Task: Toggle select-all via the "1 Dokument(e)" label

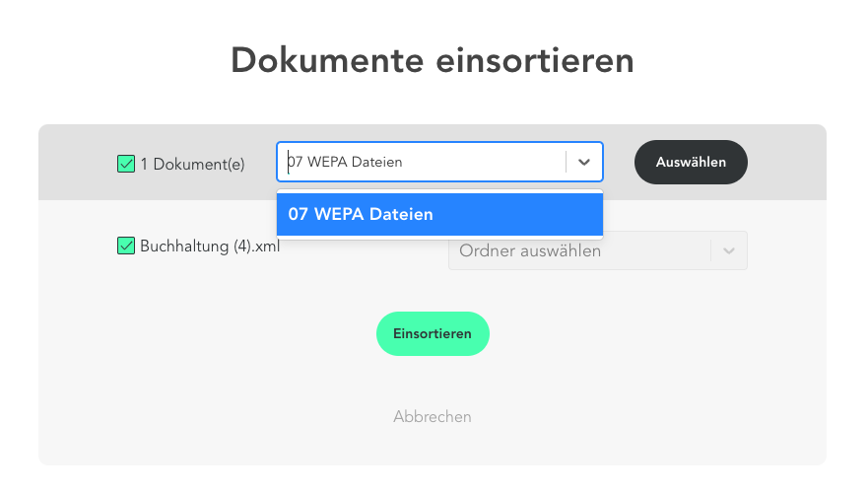Action: (x=192, y=165)
